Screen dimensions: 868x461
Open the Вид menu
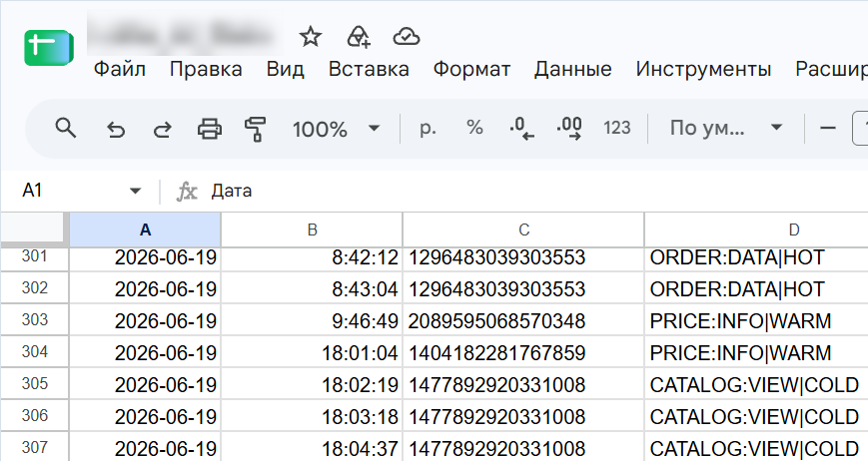coord(285,70)
